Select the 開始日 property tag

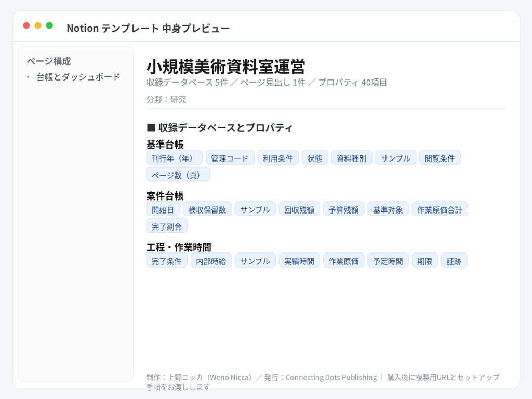pyautogui.click(x=163, y=209)
